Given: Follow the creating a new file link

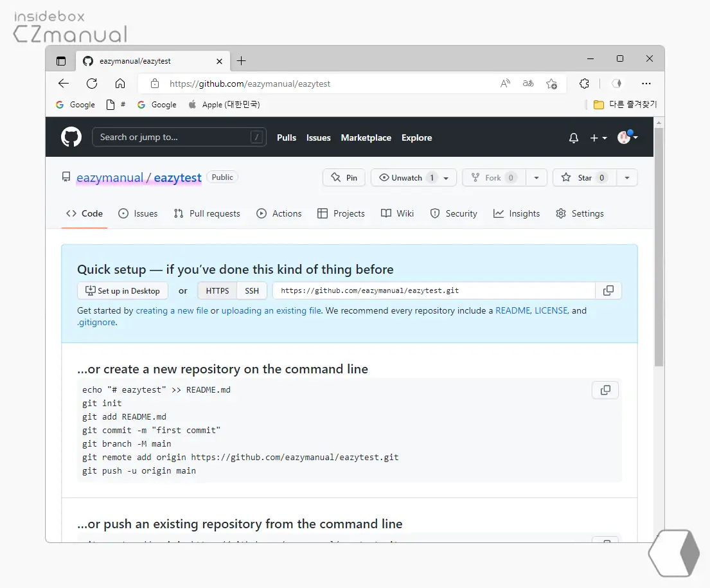Looking at the screenshot, I should [x=172, y=311].
